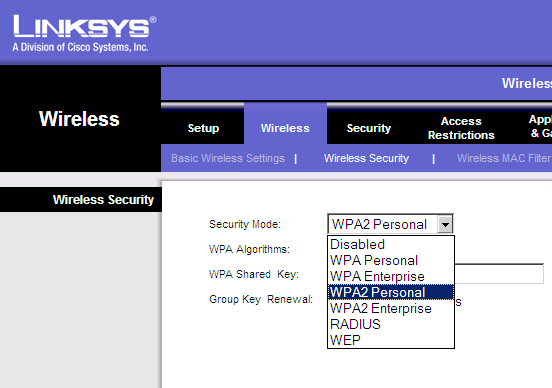Choose Disabled in the security list
The width and height of the screenshot is (552, 388).
(x=391, y=244)
